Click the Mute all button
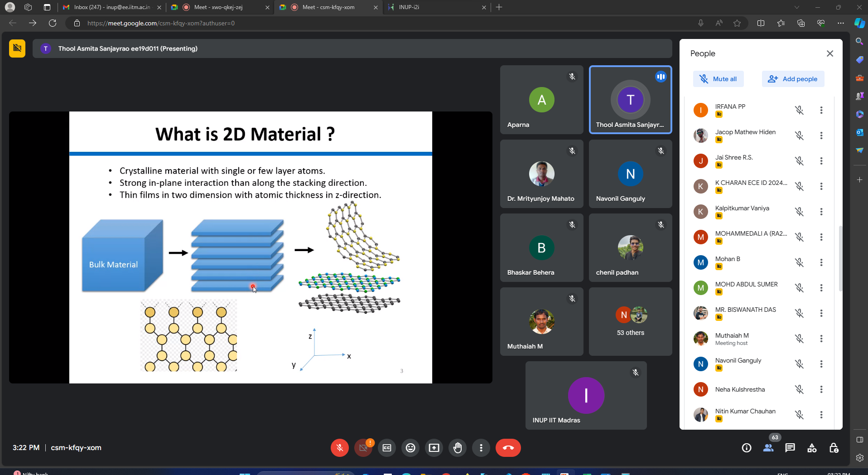The width and height of the screenshot is (868, 475). tap(718, 79)
